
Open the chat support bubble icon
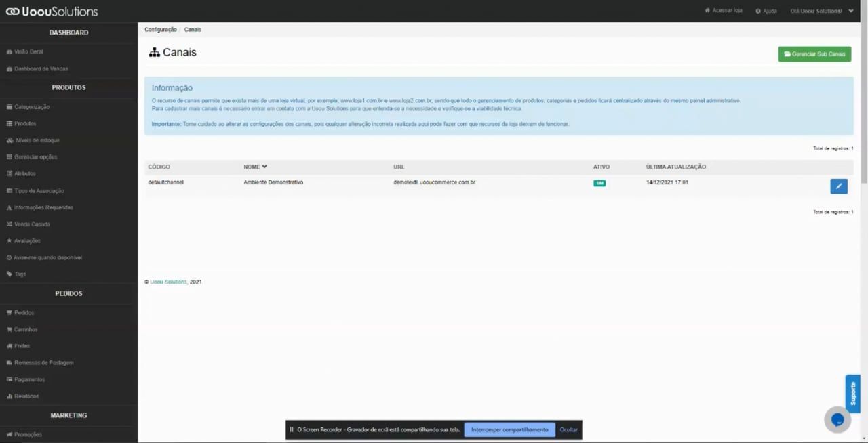[x=837, y=419]
